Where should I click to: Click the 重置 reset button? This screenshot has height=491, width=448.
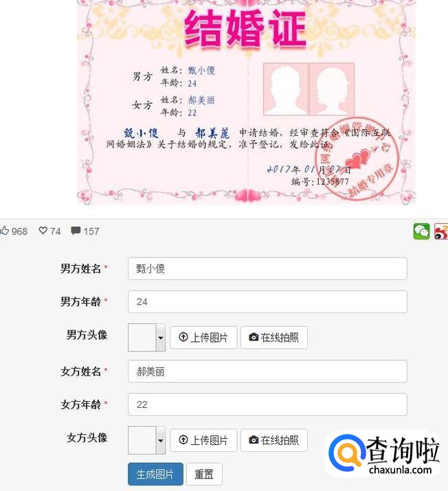click(x=204, y=474)
